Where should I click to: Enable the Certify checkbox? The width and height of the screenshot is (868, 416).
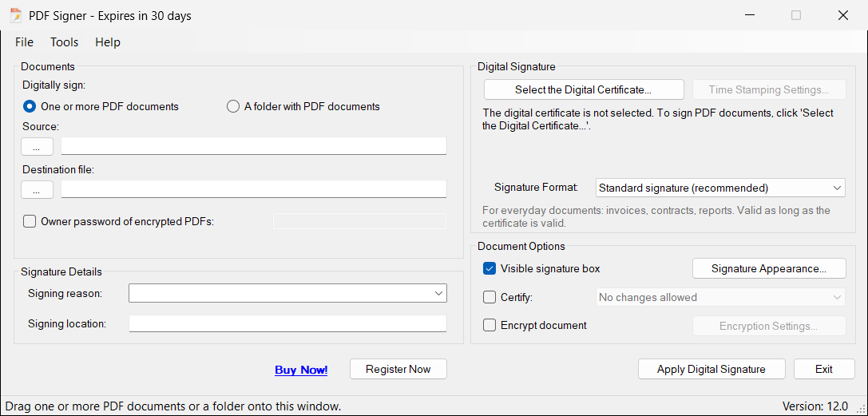(489, 297)
